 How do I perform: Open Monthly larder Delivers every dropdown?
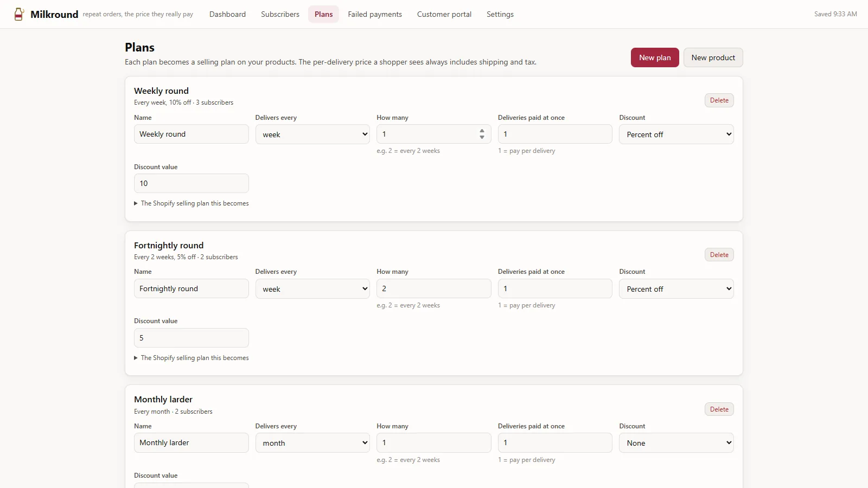coord(312,443)
